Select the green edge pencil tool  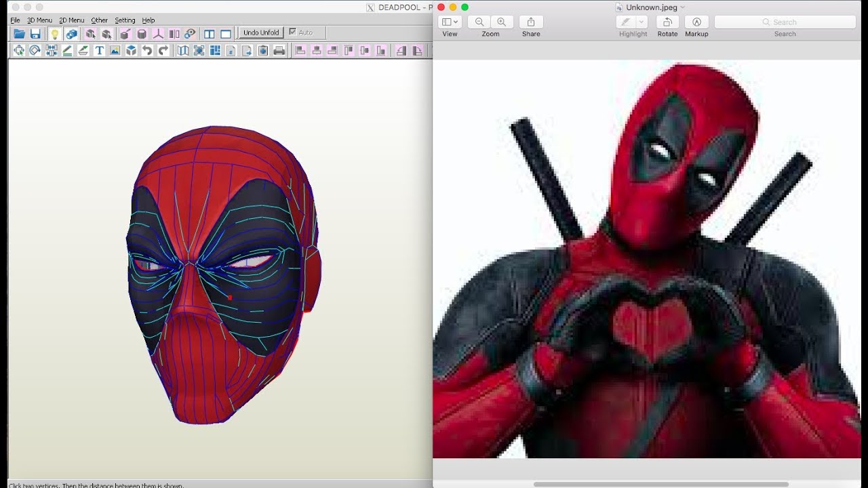point(67,50)
